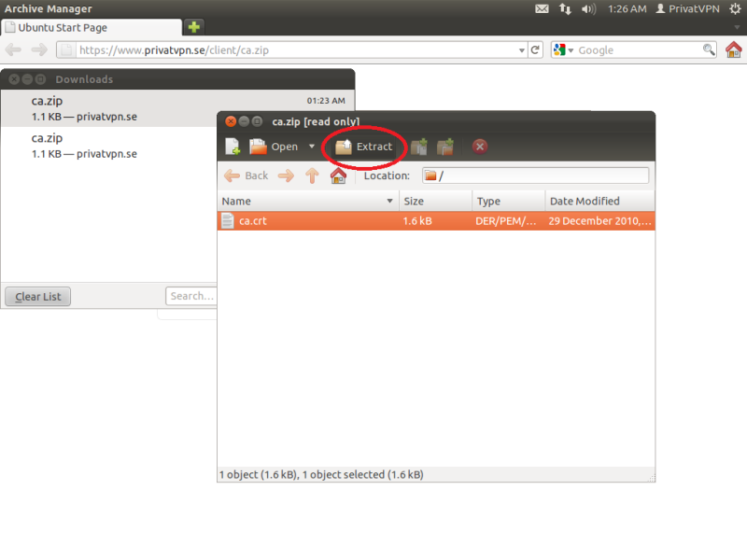This screenshot has width=747, height=560.
Task: Open the sound volume indicator menu
Action: point(588,8)
